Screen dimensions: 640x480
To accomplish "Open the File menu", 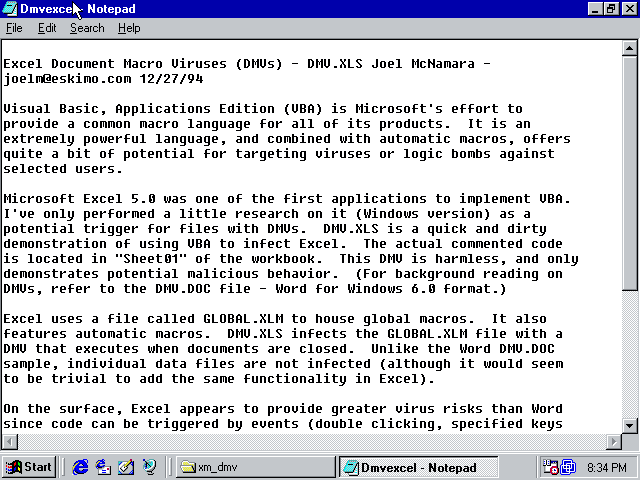I will click(14, 28).
